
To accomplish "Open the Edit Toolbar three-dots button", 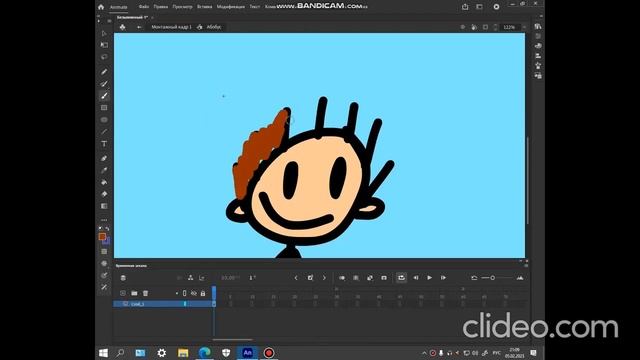I will click(x=104, y=220).
